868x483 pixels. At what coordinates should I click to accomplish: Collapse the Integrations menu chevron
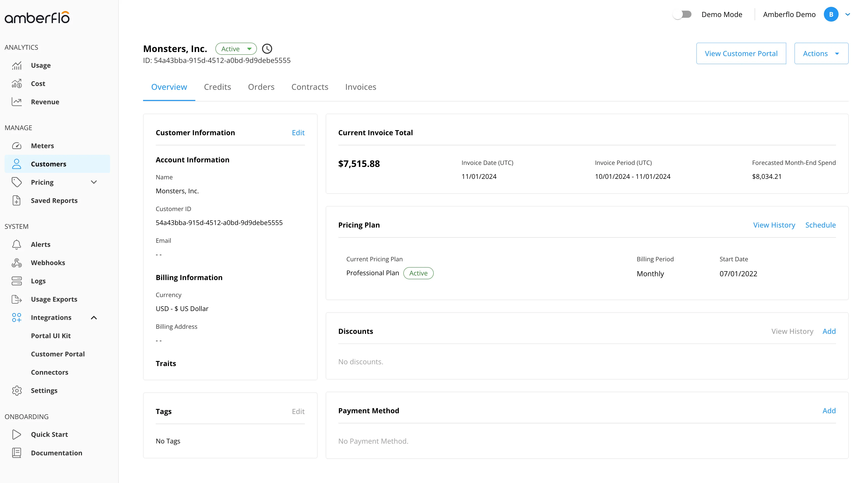94,318
